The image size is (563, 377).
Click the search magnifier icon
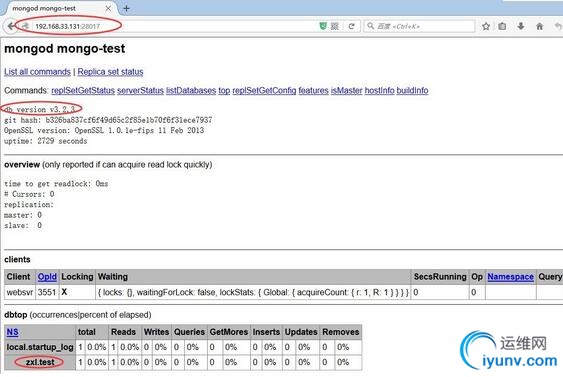(x=371, y=26)
